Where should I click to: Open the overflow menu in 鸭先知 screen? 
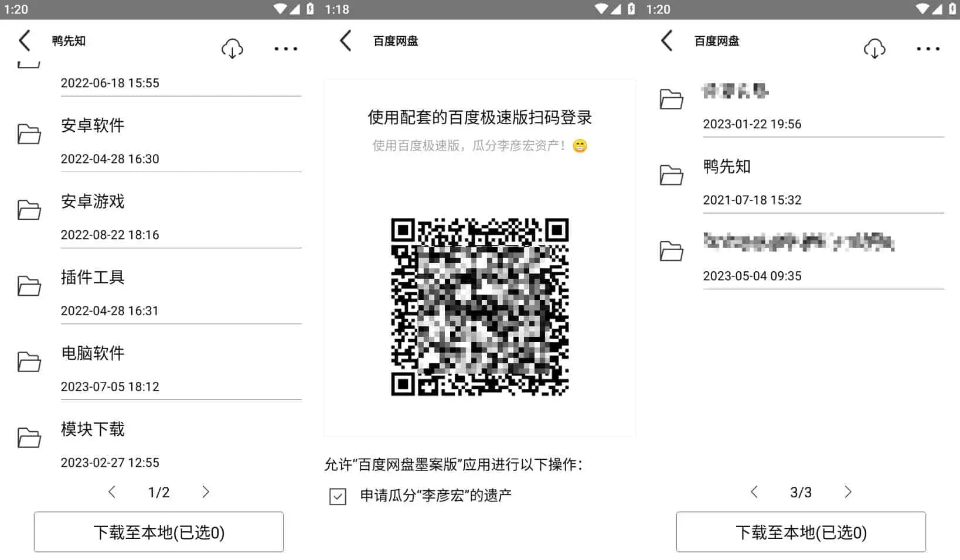tap(285, 48)
